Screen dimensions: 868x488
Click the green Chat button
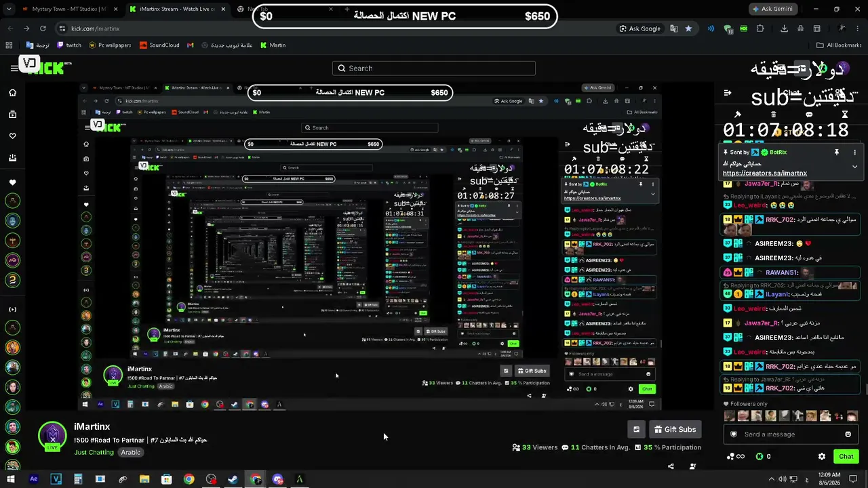point(846,457)
